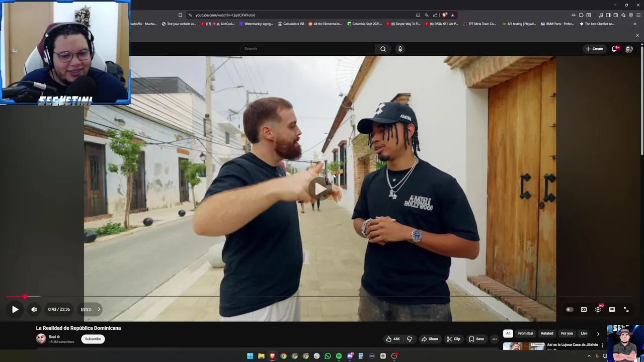This screenshot has height=362, width=644.
Task: Open video settings gear icon
Action: pos(598,310)
